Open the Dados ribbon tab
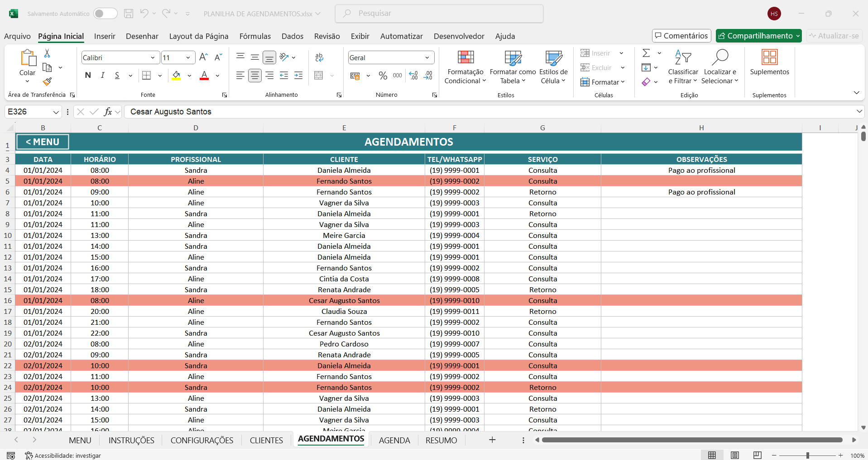Image resolution: width=868 pixels, height=460 pixels. click(293, 36)
